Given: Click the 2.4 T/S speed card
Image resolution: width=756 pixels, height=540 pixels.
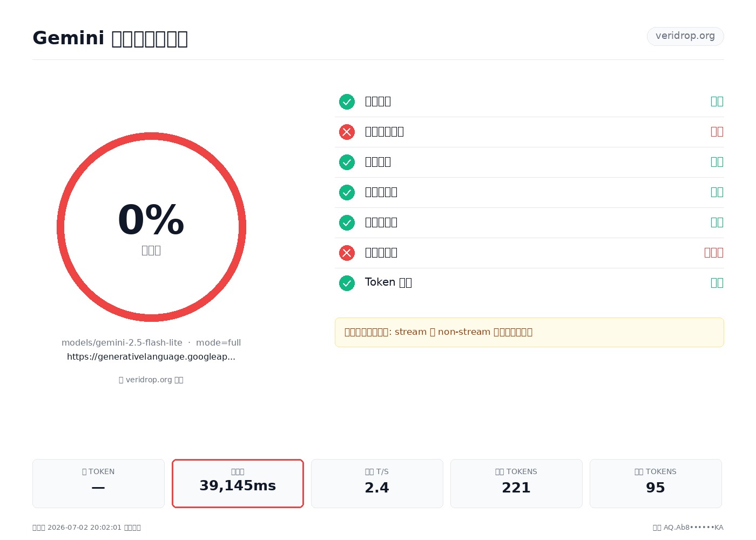Looking at the screenshot, I should click(x=377, y=483).
